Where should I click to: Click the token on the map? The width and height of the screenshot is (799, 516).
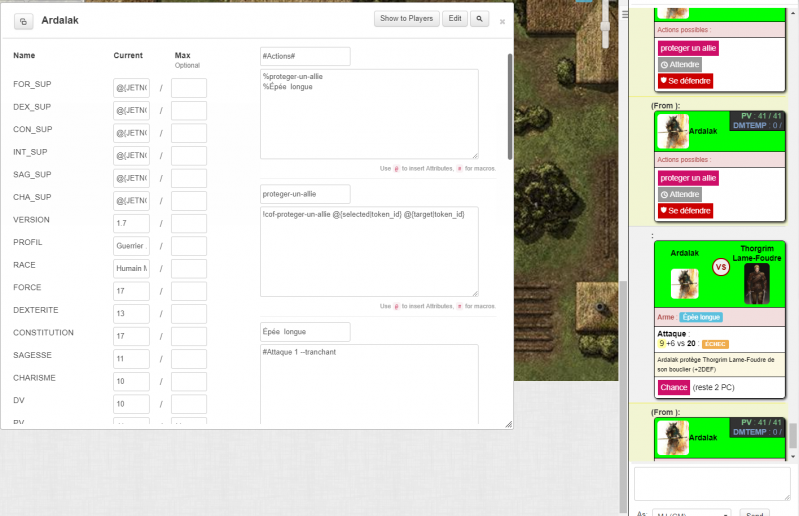click(599, 307)
